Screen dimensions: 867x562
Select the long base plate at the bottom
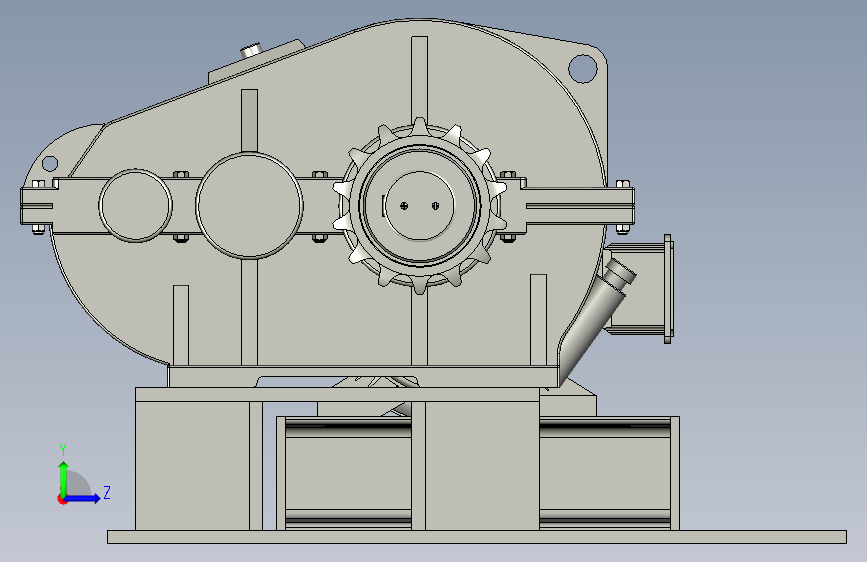click(477, 537)
